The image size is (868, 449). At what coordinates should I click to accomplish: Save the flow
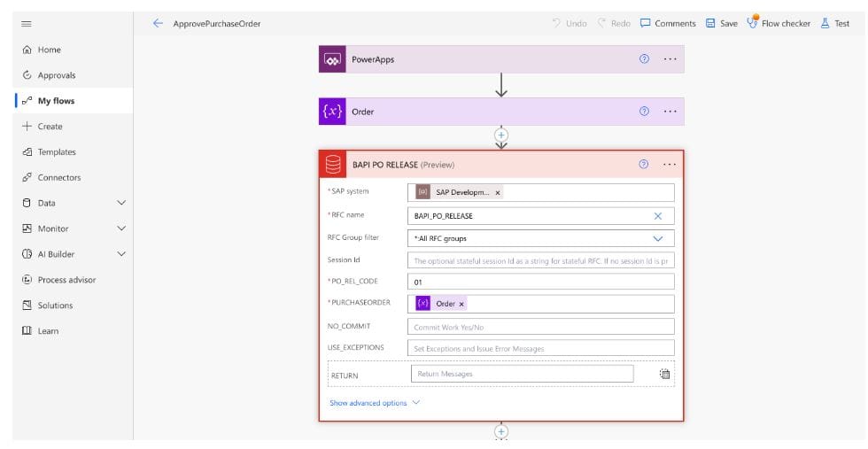722,24
